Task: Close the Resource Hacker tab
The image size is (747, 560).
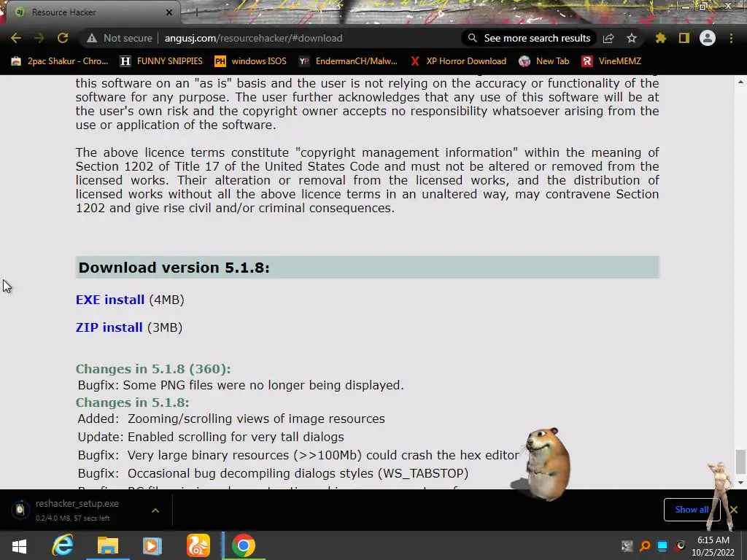Action: click(169, 12)
